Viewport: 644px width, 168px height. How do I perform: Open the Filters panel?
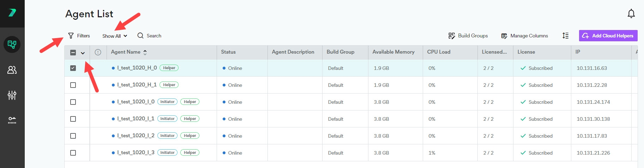click(x=79, y=36)
